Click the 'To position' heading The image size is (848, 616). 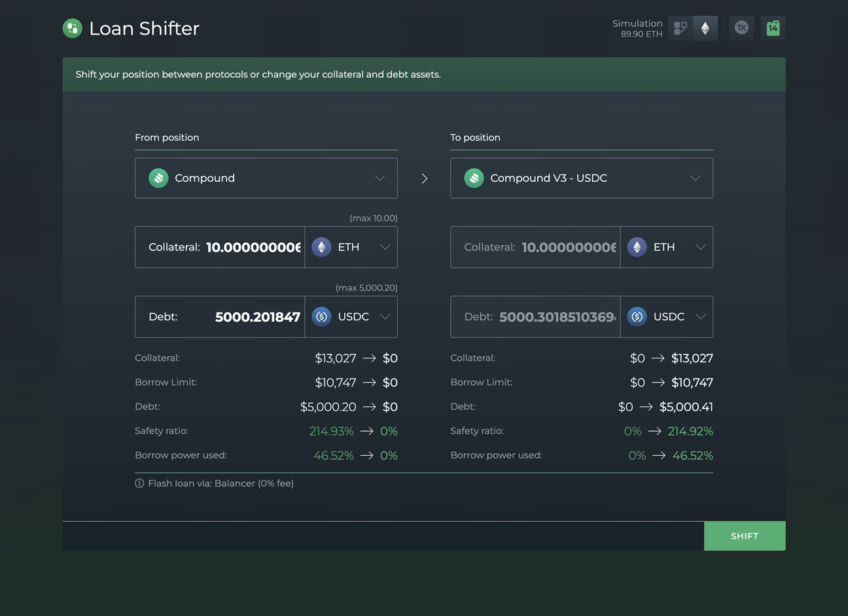coord(476,137)
